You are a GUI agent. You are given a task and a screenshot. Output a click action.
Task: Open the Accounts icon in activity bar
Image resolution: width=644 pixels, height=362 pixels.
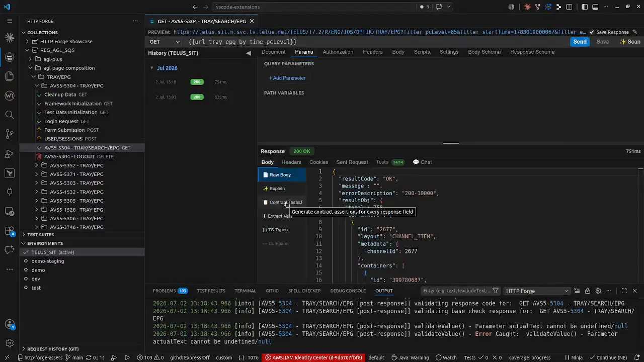point(9,324)
